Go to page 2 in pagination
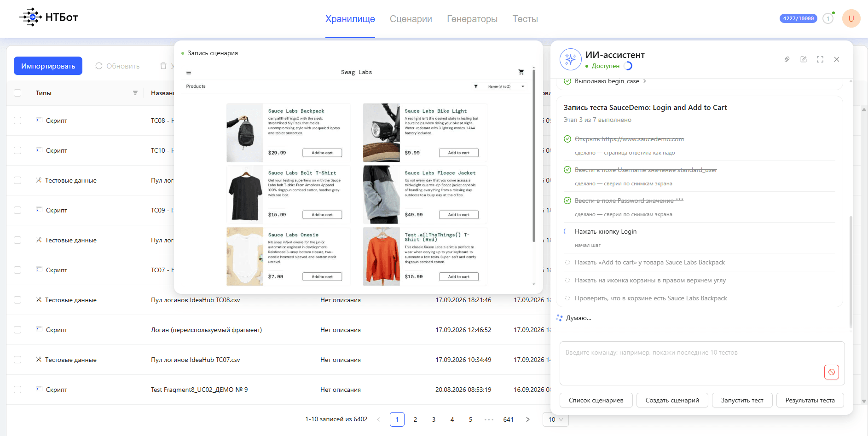Viewport: 868px width, 436px height. point(415,419)
